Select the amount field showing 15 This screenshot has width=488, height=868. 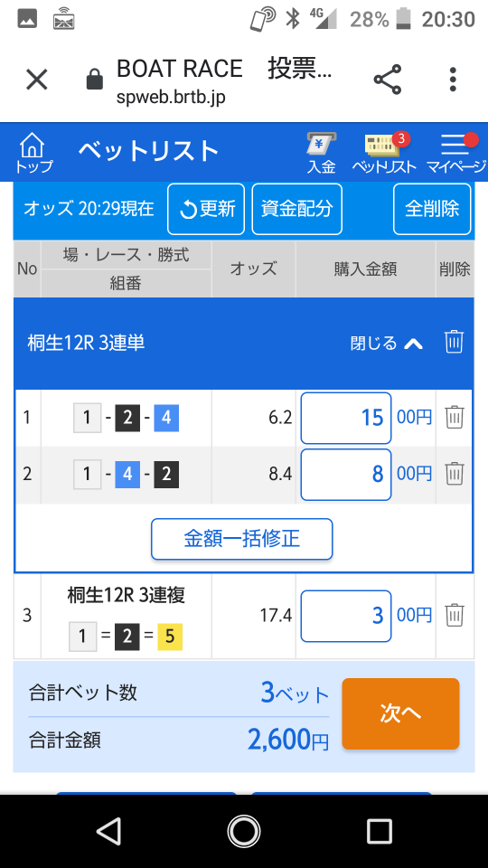(346, 418)
